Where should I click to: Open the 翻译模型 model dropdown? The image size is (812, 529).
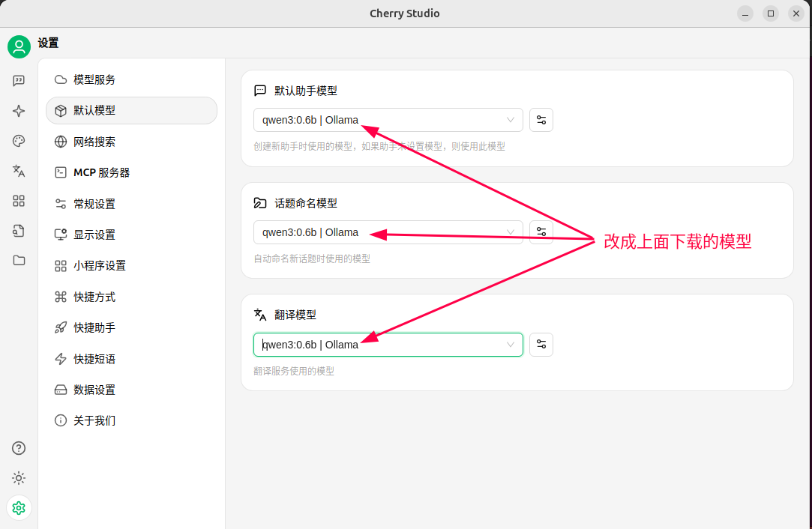pyautogui.click(x=388, y=345)
